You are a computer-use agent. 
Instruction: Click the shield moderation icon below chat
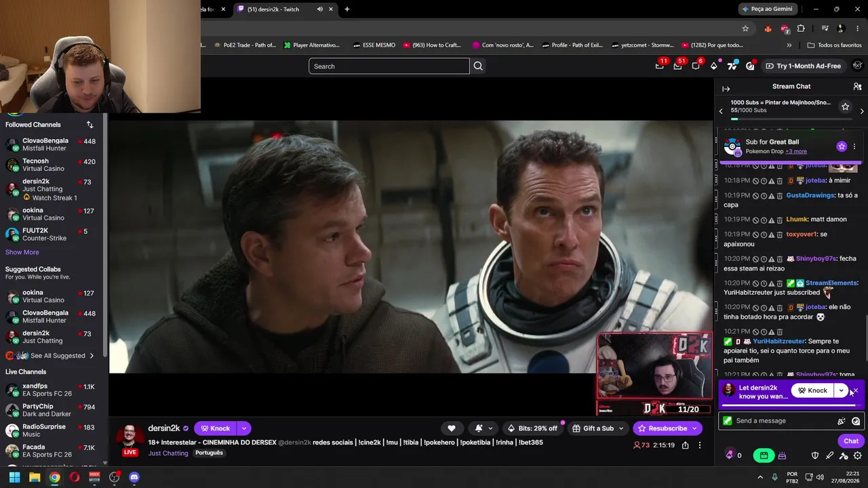(x=815, y=455)
